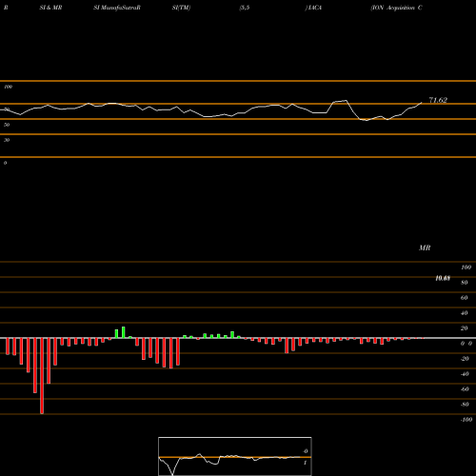
Task: Click the MR axis label 40
Action: (464, 313)
